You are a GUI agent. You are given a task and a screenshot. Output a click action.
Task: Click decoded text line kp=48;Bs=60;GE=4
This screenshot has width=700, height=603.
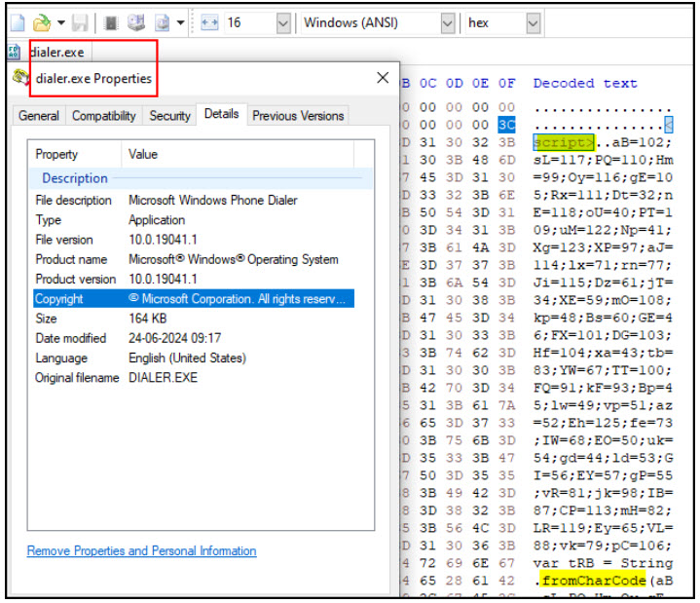603,318
